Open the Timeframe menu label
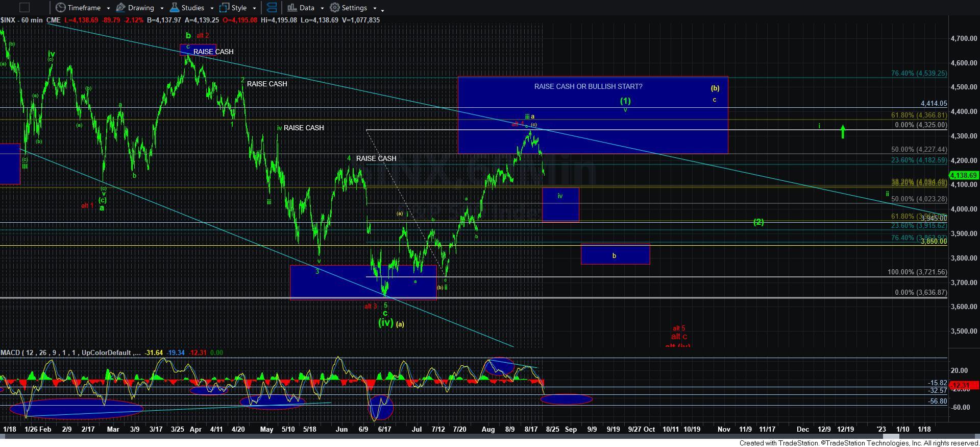 point(84,8)
